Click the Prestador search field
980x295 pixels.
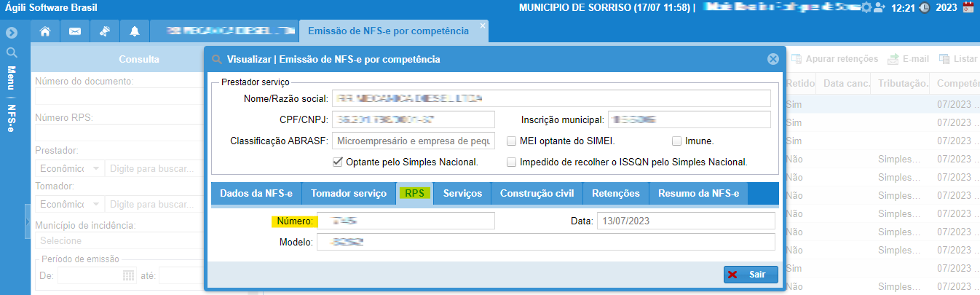coord(156,168)
